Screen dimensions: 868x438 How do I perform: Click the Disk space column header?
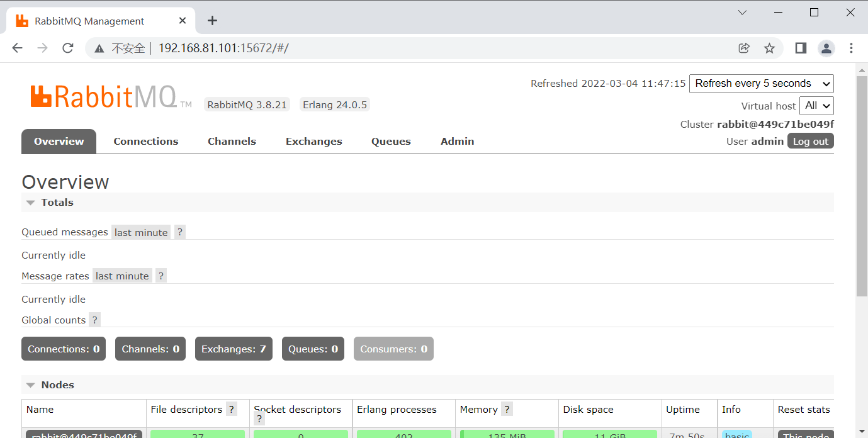point(588,410)
